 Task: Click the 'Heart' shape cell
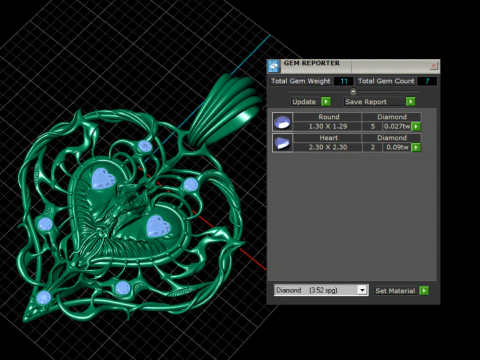tap(329, 138)
